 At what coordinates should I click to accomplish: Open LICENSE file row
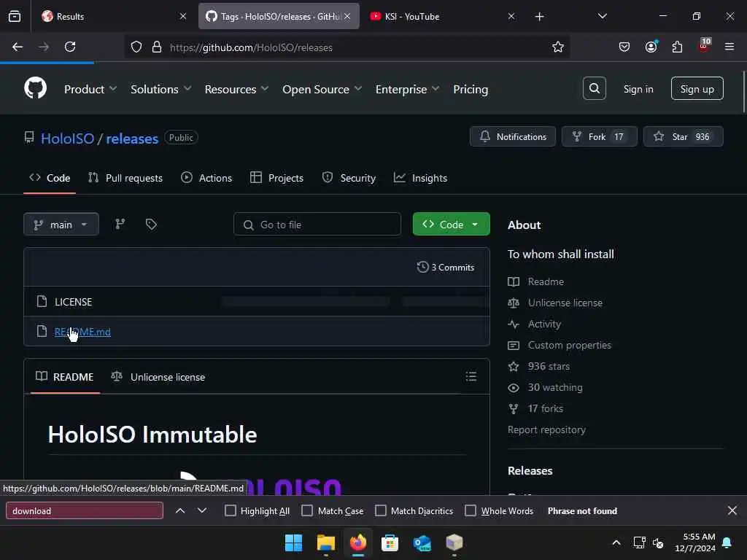257,301
